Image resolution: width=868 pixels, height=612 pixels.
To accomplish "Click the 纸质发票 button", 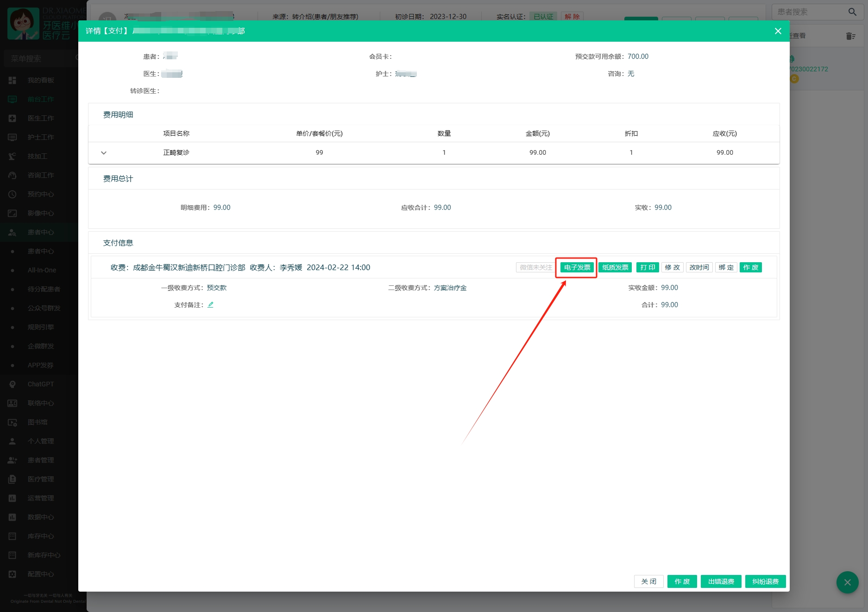I will pyautogui.click(x=615, y=267).
